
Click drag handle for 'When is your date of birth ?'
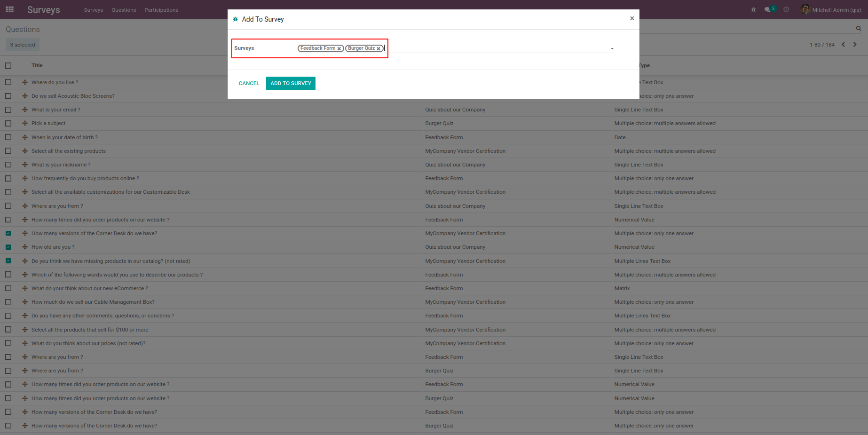(x=25, y=137)
